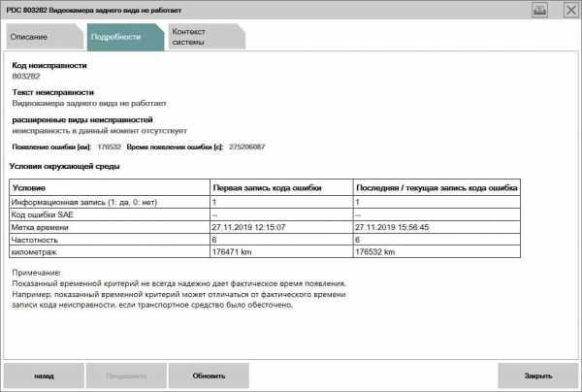Image resolution: width=582 pixels, height=392 pixels.
Task: Click the Последняя / текущая запись column header
Action: tap(436, 186)
